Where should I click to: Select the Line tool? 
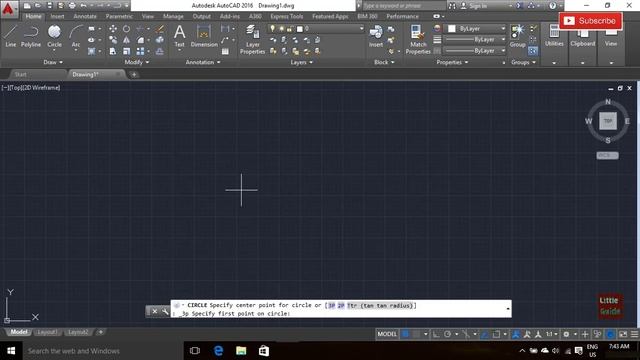pyautogui.click(x=11, y=36)
